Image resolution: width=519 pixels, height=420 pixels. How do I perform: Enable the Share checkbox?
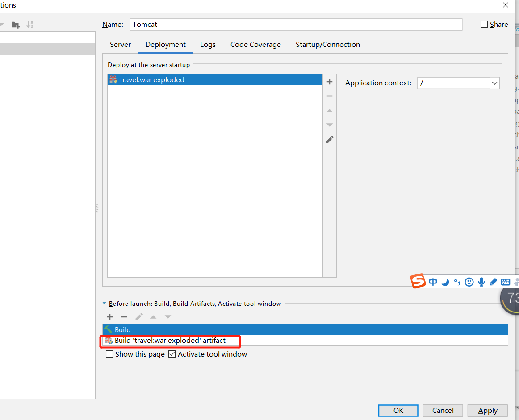(x=484, y=24)
